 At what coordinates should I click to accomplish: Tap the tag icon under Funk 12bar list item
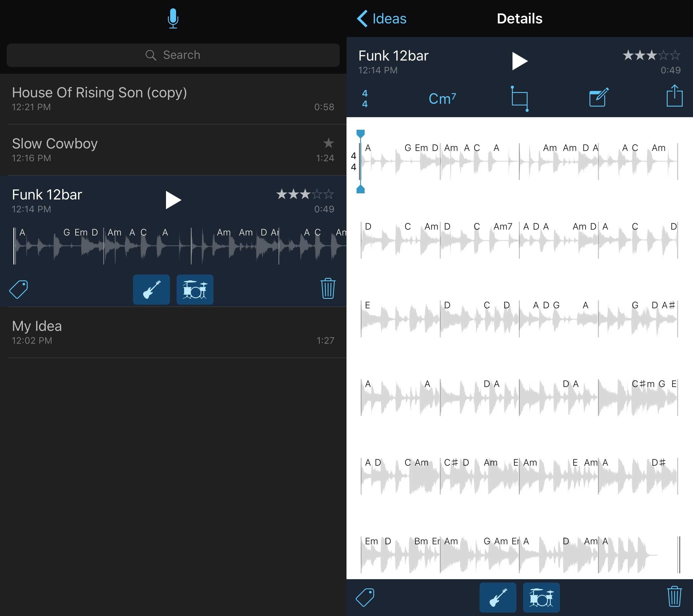(19, 289)
